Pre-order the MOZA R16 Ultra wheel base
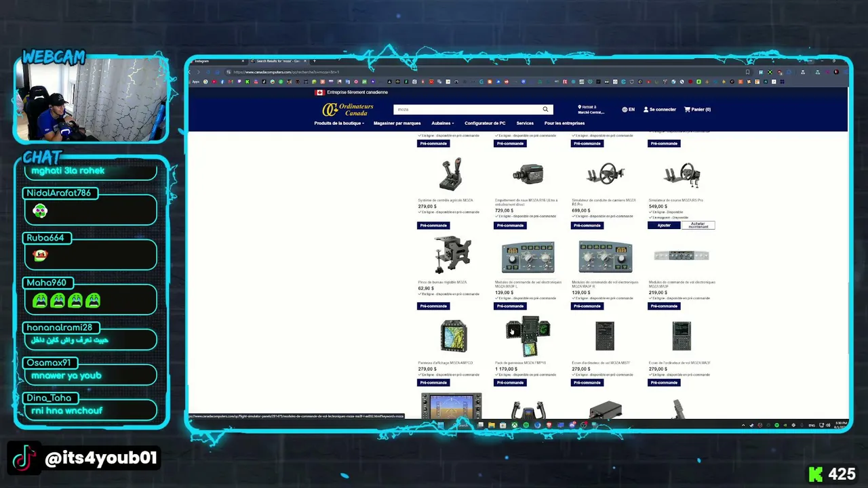The image size is (868, 488). tap(510, 225)
